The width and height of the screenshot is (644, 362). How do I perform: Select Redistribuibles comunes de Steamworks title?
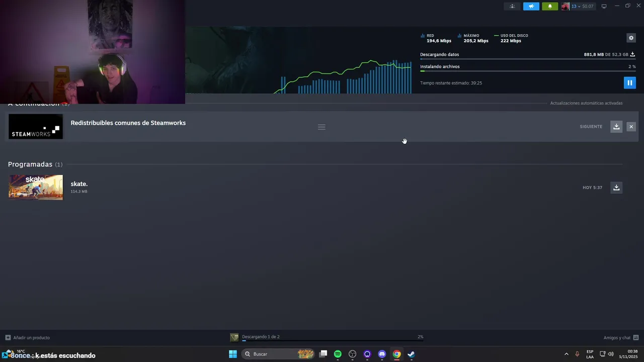(x=128, y=123)
